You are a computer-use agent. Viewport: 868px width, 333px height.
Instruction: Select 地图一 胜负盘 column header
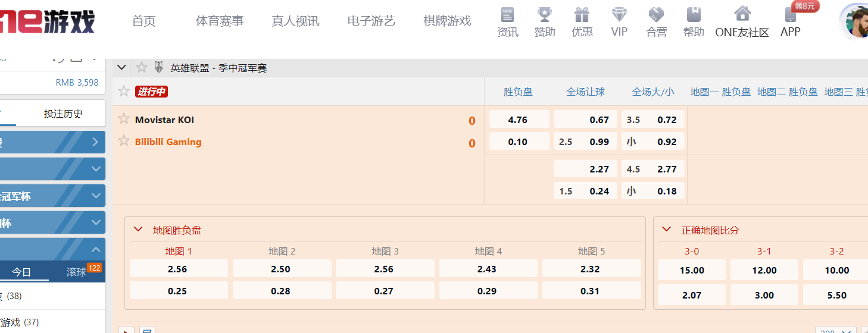[x=720, y=92]
